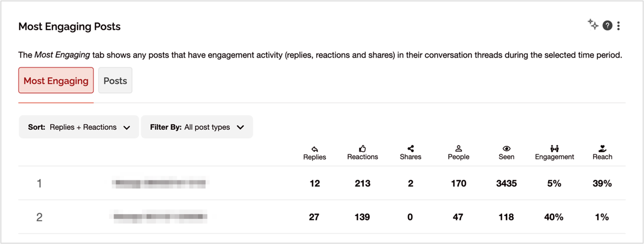Click the Seen eye column icon
The width and height of the screenshot is (644, 244).
506,149
